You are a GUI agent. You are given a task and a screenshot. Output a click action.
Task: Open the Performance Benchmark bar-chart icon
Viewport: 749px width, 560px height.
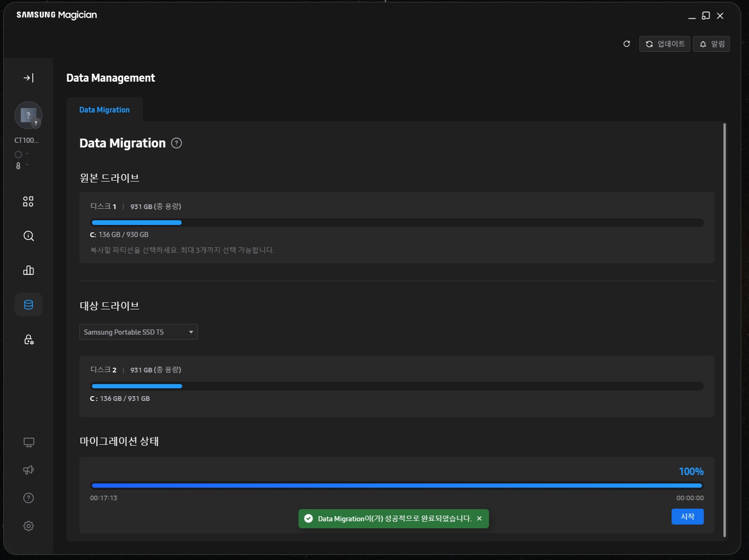28,270
